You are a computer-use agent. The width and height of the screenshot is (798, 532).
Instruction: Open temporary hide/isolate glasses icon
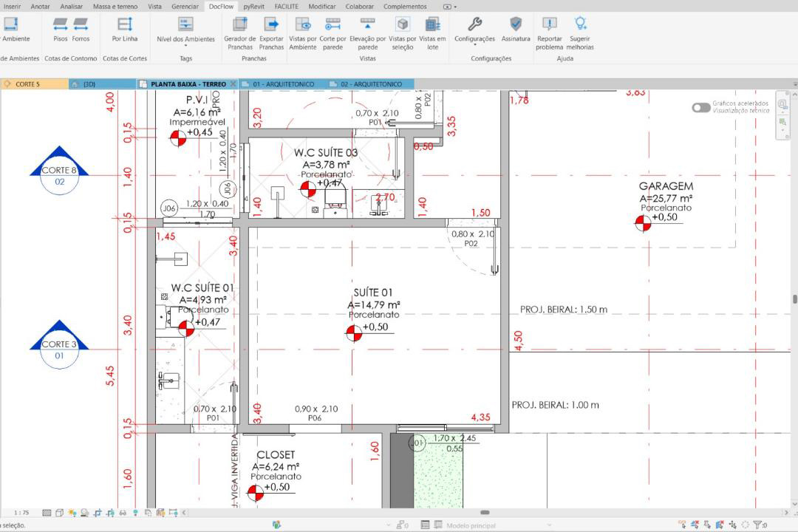[123, 513]
